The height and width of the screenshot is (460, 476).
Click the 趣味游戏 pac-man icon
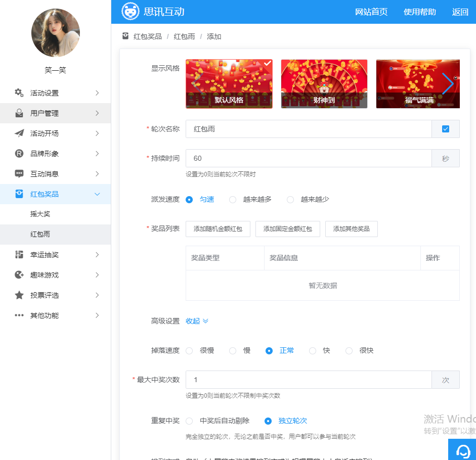19,275
